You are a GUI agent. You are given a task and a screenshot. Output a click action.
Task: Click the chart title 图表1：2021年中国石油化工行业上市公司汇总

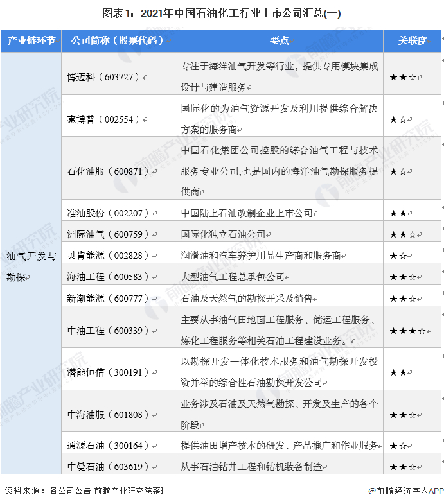coord(221,13)
